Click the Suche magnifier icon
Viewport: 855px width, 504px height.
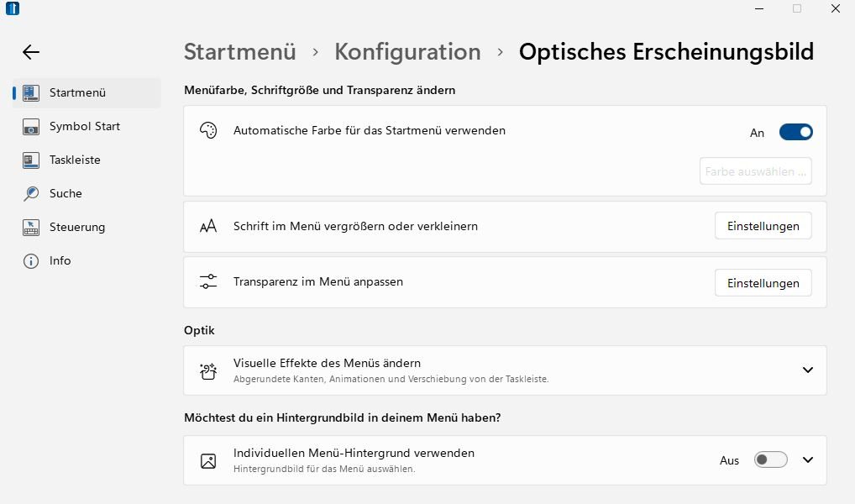[31, 193]
